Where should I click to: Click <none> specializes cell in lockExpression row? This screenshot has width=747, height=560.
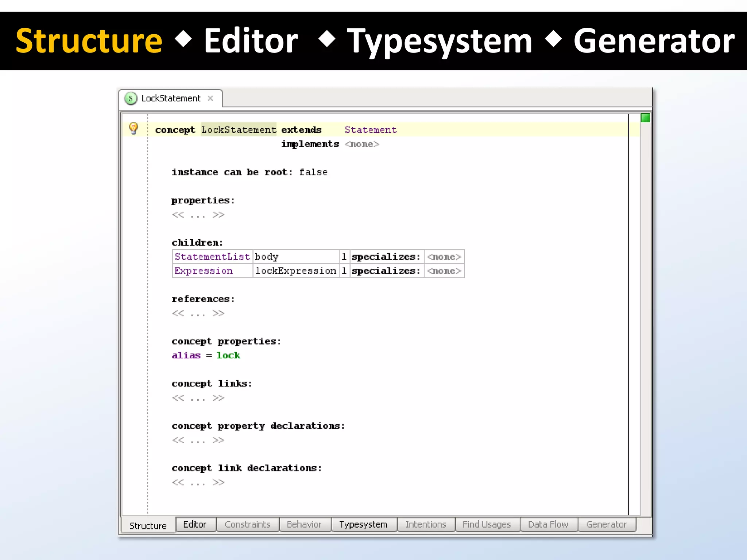(x=444, y=271)
